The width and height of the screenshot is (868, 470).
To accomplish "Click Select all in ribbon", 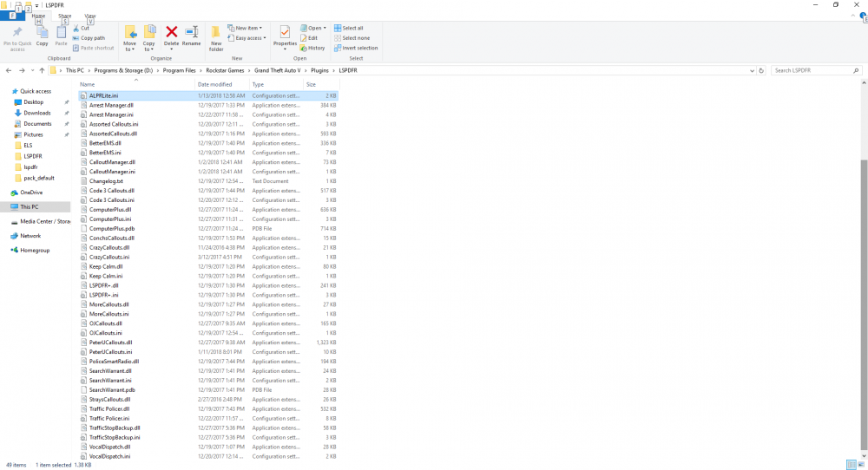I will (349, 29).
